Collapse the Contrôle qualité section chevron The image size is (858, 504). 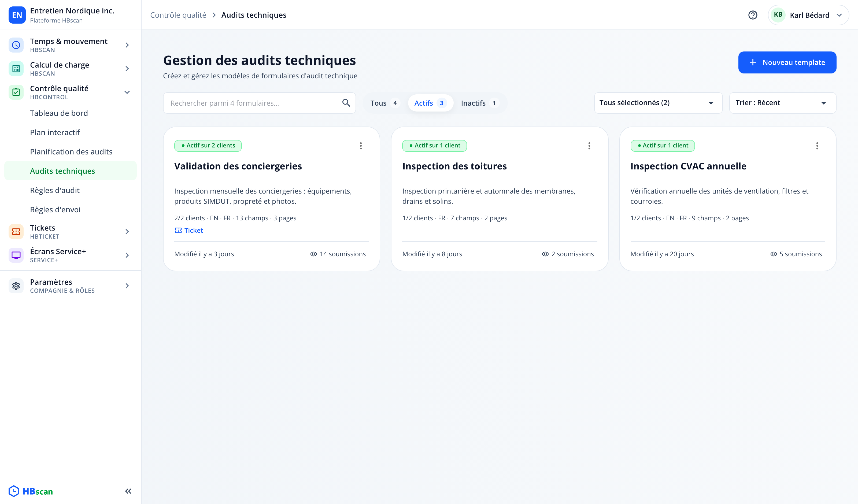point(127,92)
